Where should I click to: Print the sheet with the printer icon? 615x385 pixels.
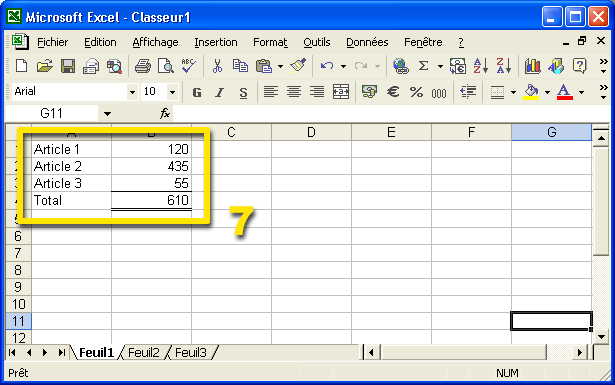coord(143,66)
